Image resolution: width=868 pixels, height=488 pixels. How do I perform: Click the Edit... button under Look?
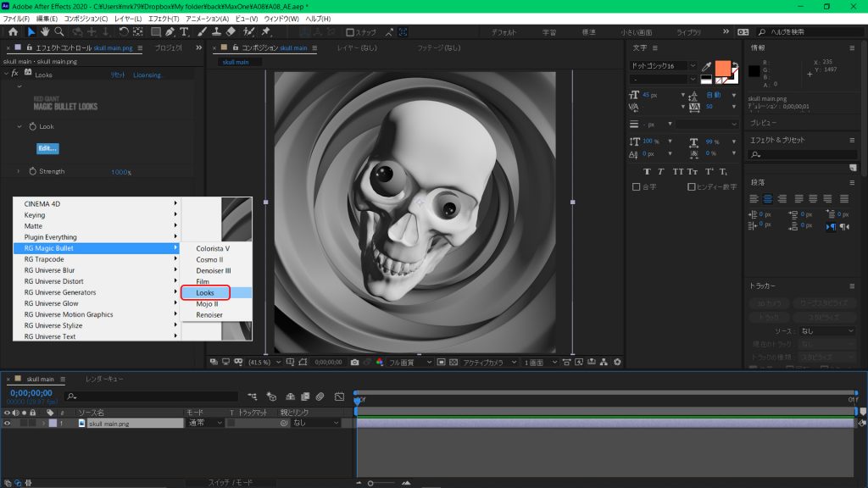47,148
